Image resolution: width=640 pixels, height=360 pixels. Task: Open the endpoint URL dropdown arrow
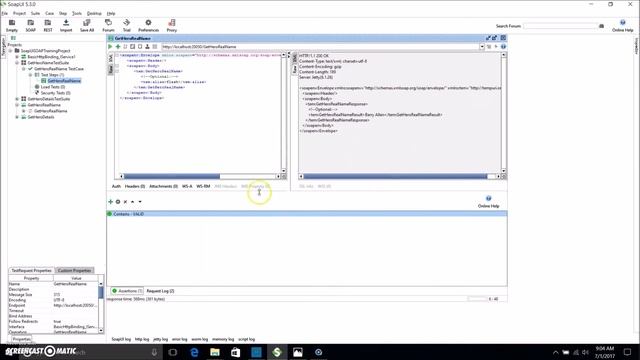pyautogui.click(x=482, y=47)
